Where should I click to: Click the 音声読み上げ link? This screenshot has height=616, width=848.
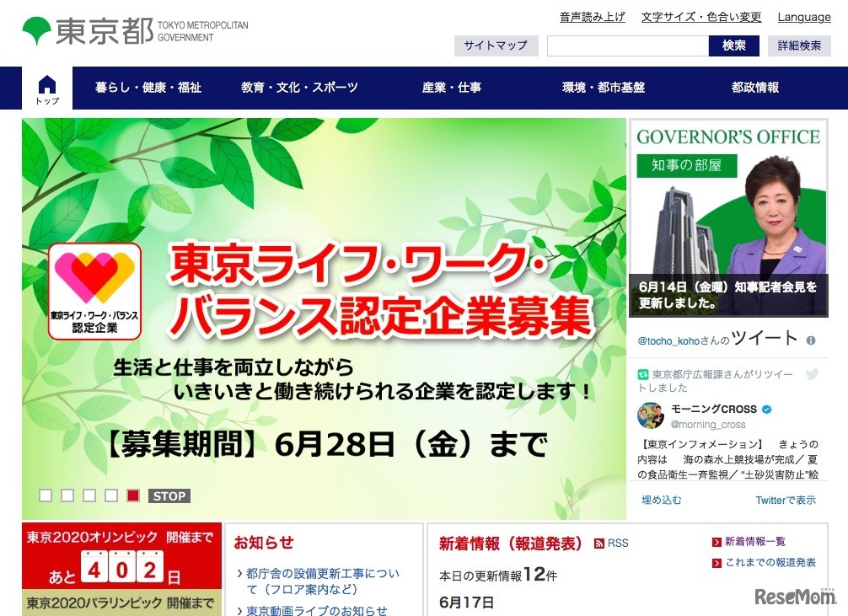point(593,18)
